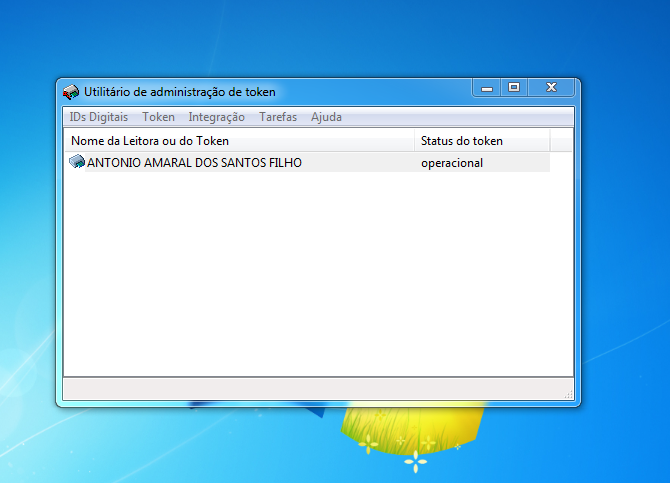Screen dimensions: 670x483
Task: Open the Tarefas menu
Action: [278, 117]
